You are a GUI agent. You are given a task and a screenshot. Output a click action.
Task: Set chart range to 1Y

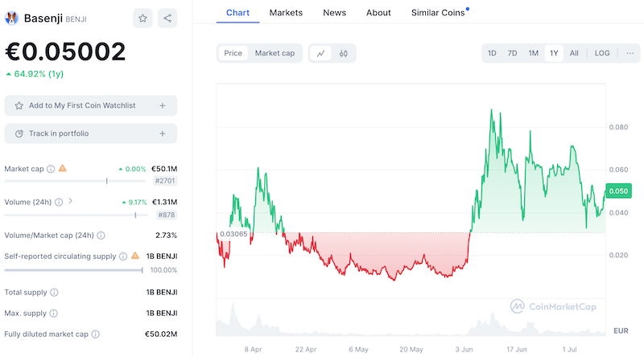[x=554, y=53]
